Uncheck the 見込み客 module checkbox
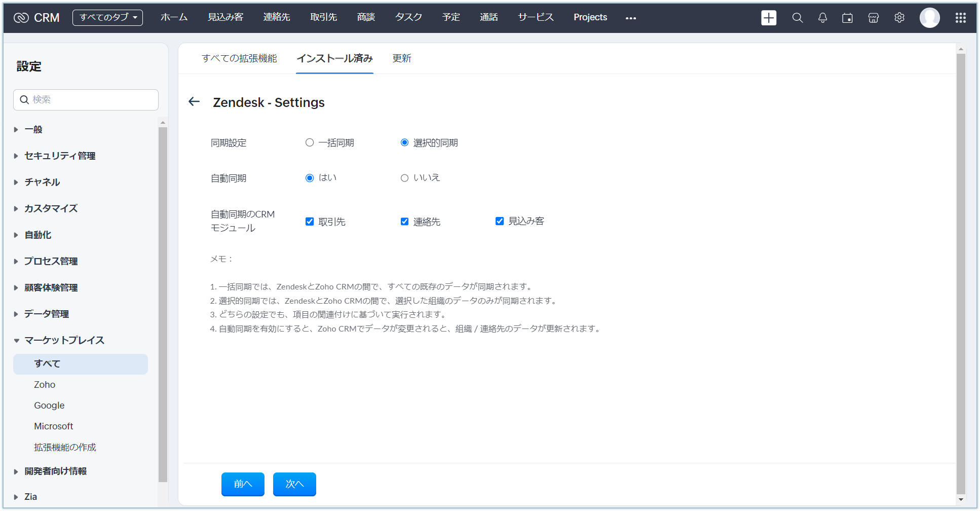 500,221
